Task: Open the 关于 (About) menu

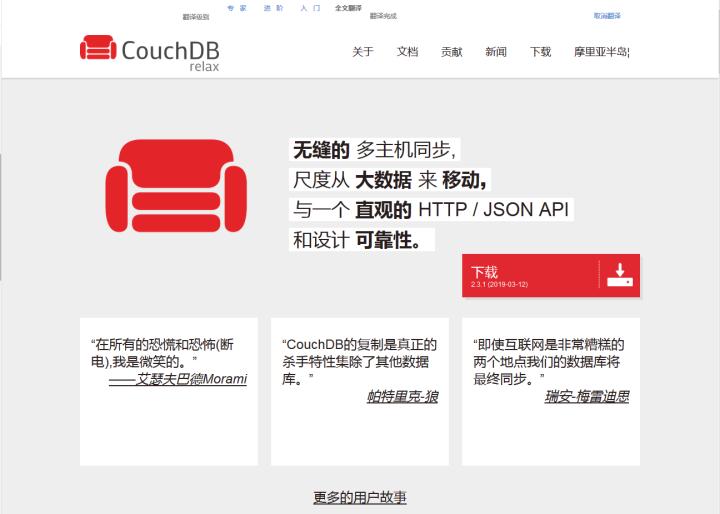Action: coord(363,52)
